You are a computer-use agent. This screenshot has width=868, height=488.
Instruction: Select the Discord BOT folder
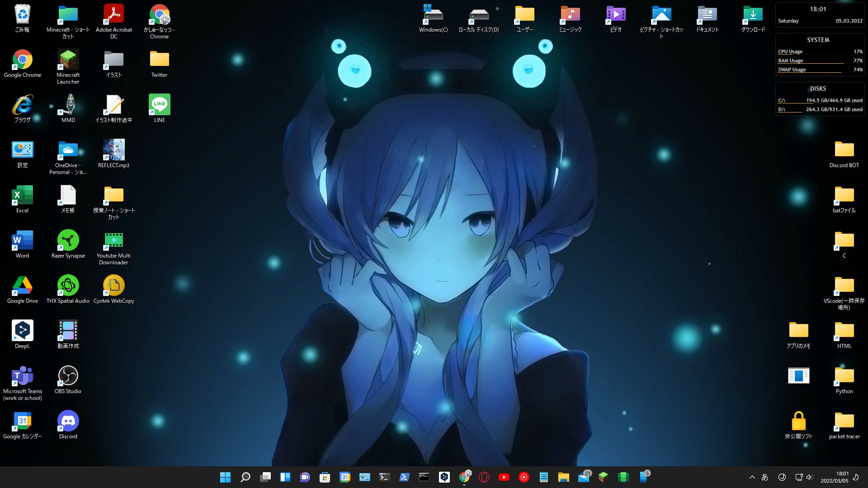[844, 155]
